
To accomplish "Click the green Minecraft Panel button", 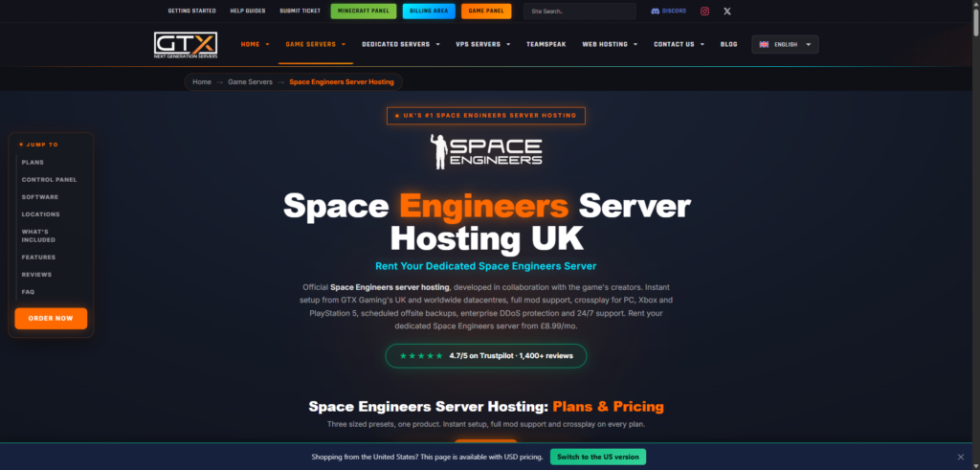I will pos(363,11).
